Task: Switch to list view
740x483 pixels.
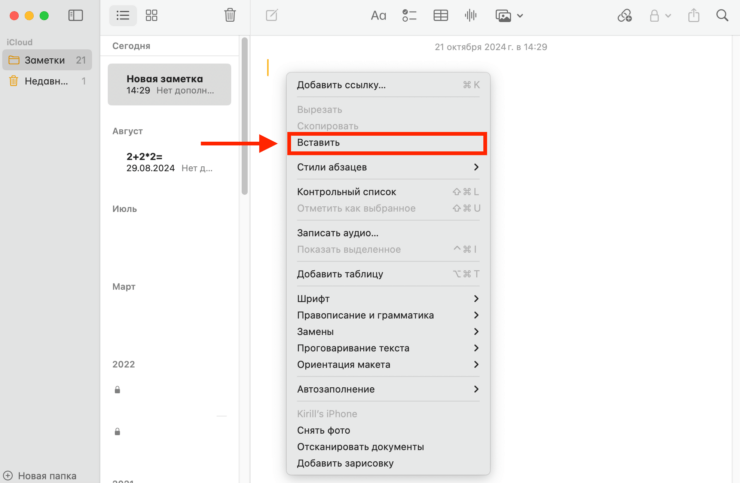Action: 122,15
